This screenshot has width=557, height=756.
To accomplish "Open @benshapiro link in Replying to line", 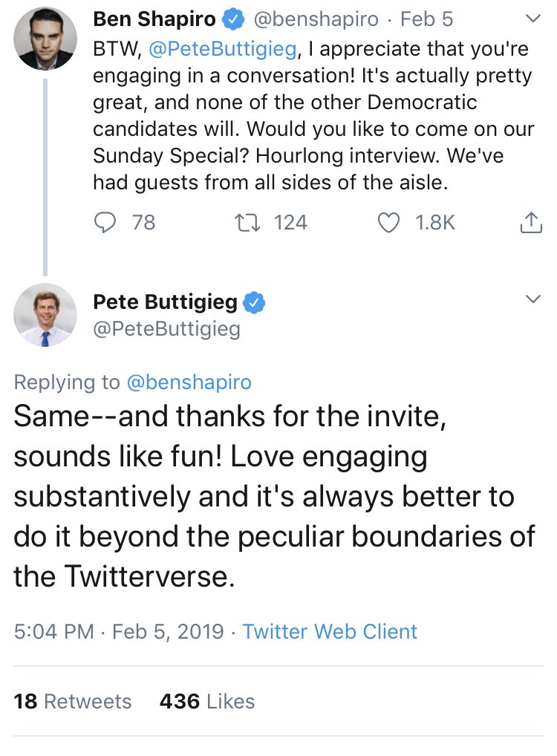I will click(189, 382).
